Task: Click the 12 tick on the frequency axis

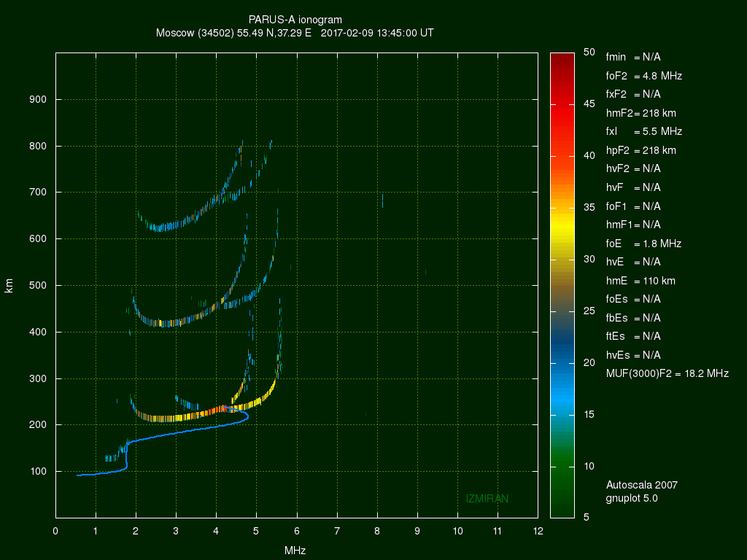Action: tap(537, 530)
